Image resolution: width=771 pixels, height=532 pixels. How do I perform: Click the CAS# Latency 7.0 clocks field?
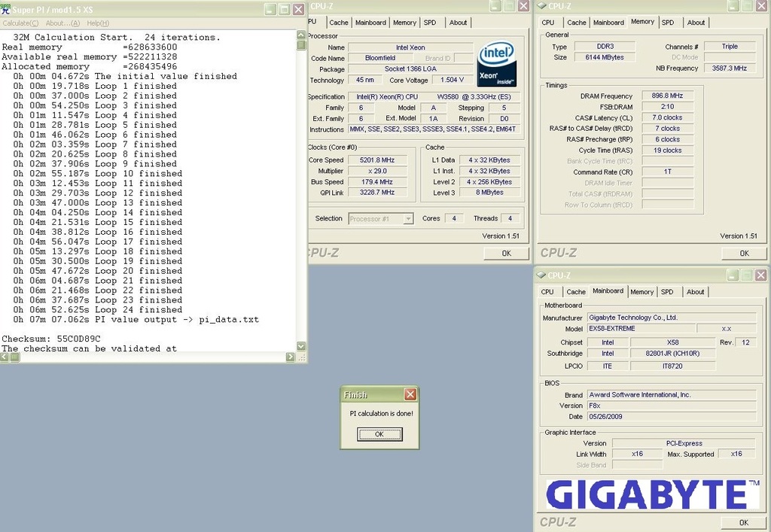pos(667,117)
